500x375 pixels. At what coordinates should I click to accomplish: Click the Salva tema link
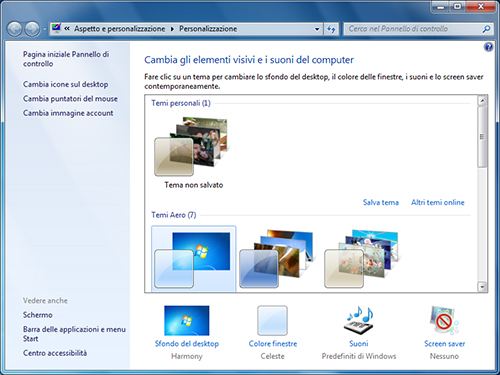pos(381,202)
